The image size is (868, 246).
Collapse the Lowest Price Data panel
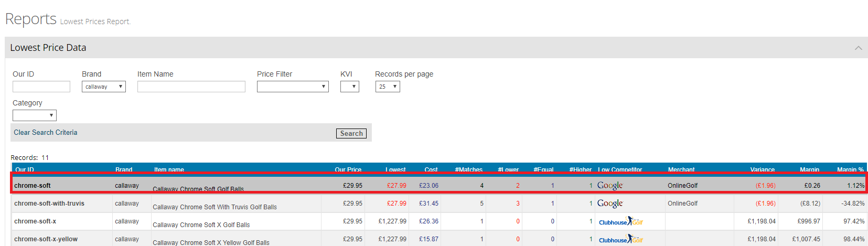pos(858,48)
